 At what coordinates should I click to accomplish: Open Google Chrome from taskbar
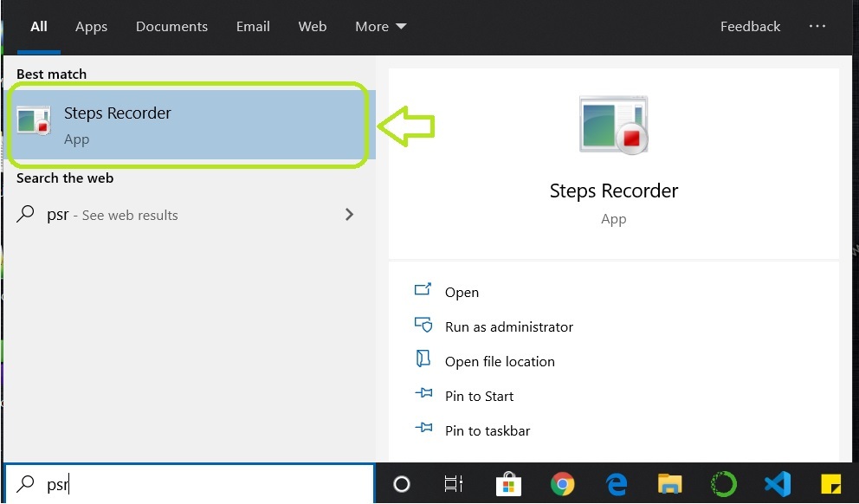pyautogui.click(x=563, y=484)
